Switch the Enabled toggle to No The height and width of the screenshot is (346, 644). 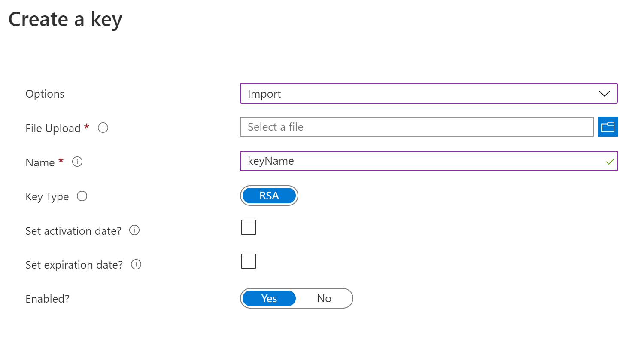point(324,298)
